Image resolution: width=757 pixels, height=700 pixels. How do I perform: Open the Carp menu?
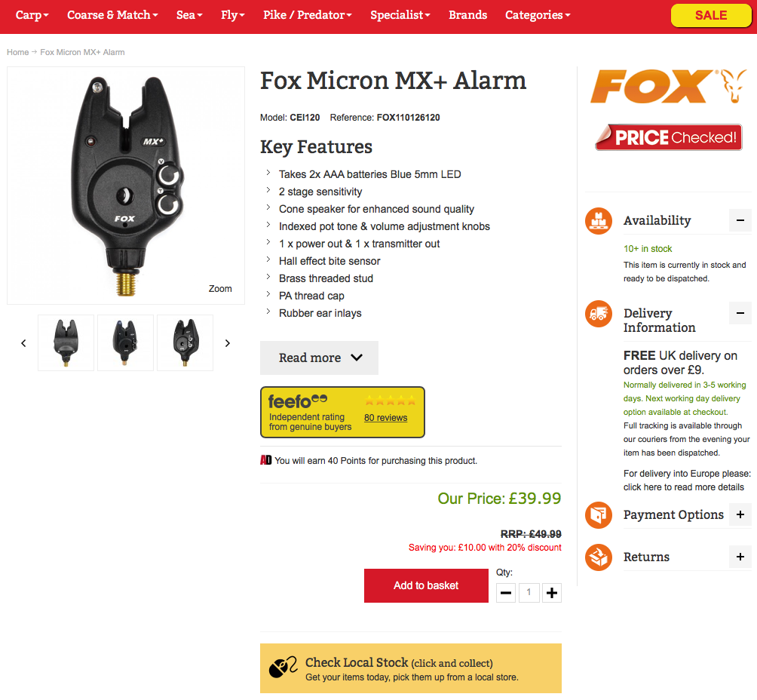coord(32,15)
